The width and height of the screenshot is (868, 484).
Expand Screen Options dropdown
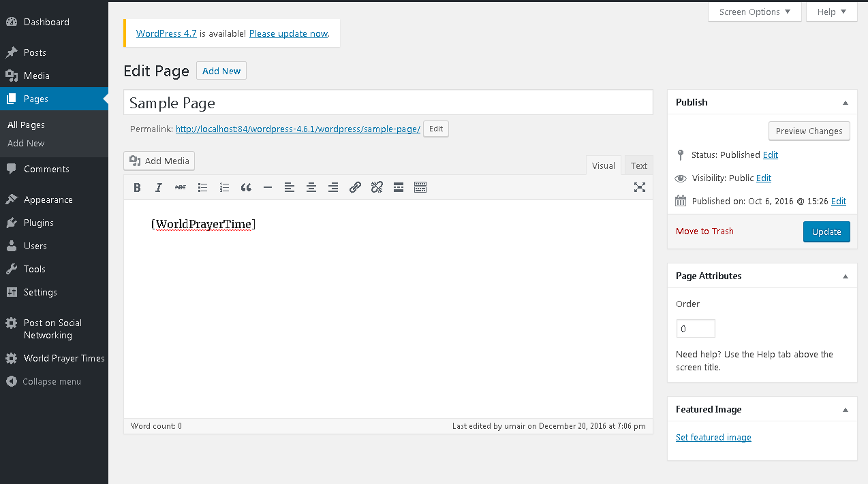pyautogui.click(x=755, y=12)
